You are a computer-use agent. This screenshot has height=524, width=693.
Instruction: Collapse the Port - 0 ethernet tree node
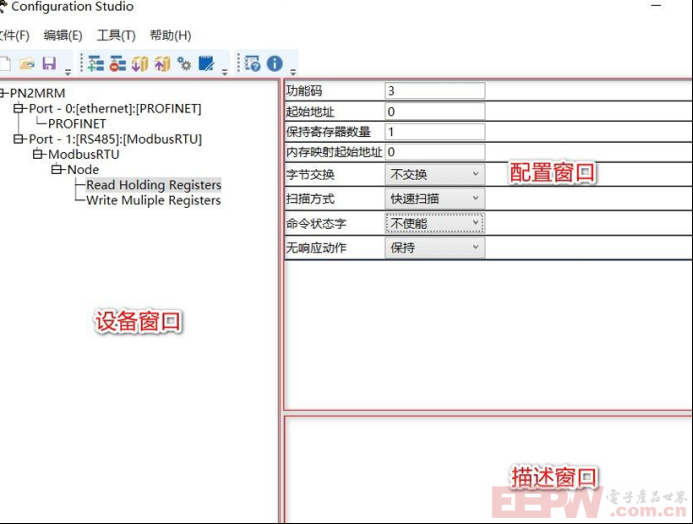click(18, 108)
